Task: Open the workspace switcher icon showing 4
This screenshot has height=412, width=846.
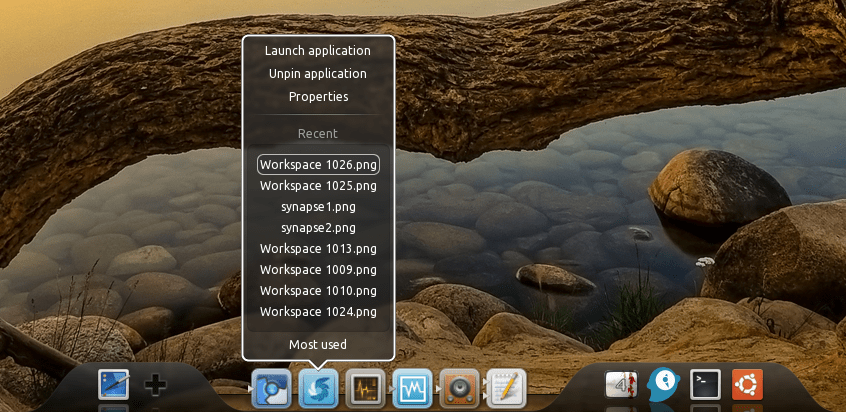Action: point(621,385)
